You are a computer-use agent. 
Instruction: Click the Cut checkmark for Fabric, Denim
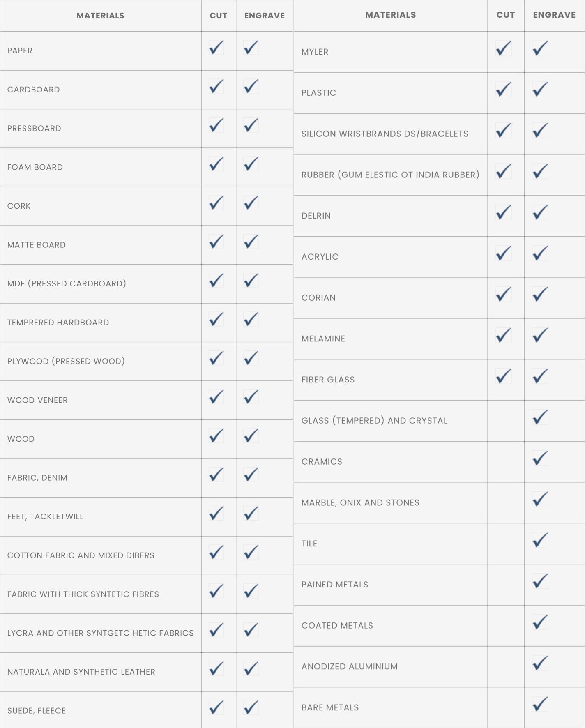point(216,475)
